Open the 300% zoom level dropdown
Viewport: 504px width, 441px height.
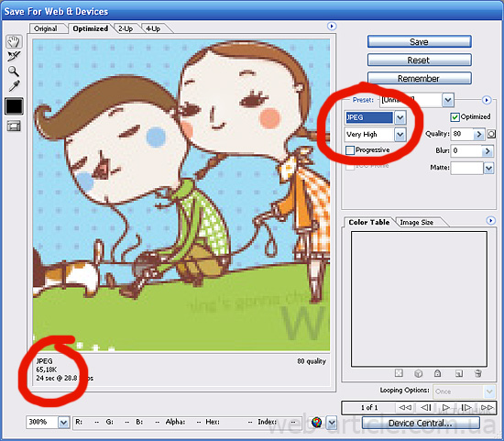pos(63,422)
